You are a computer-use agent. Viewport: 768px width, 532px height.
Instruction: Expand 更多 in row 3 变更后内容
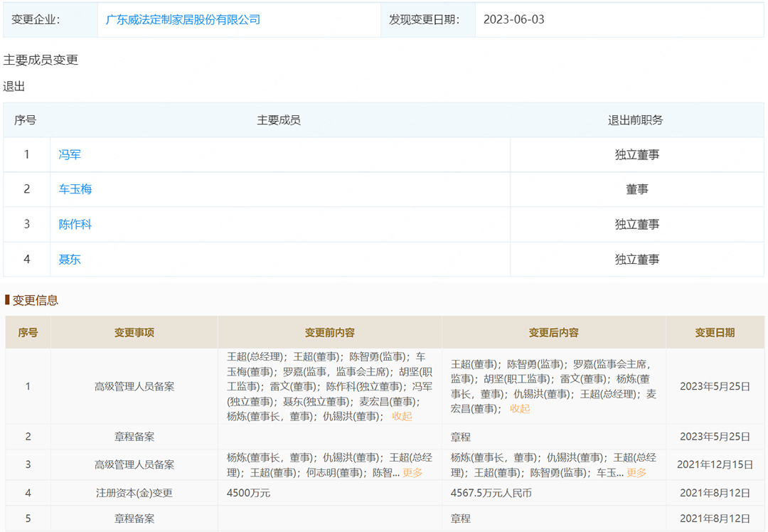[x=636, y=473]
